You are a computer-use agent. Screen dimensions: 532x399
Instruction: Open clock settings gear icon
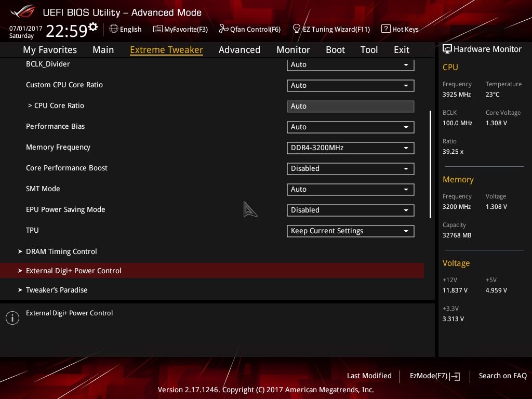[93, 26]
